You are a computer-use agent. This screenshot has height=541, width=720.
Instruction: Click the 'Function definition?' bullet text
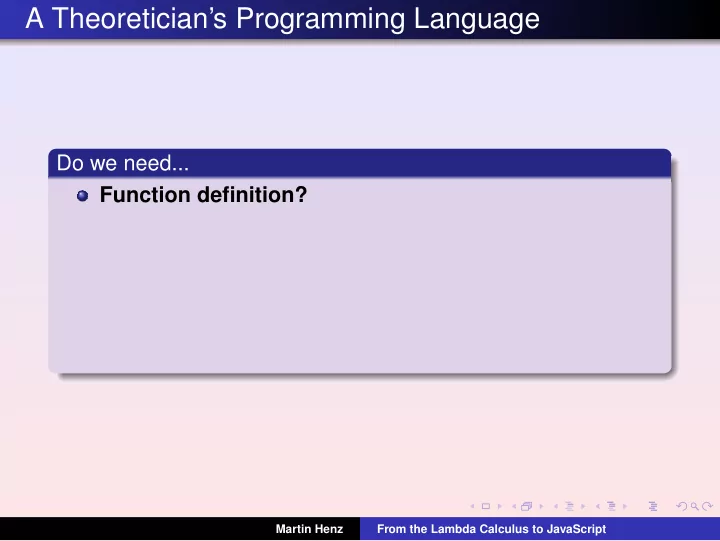coord(203,195)
